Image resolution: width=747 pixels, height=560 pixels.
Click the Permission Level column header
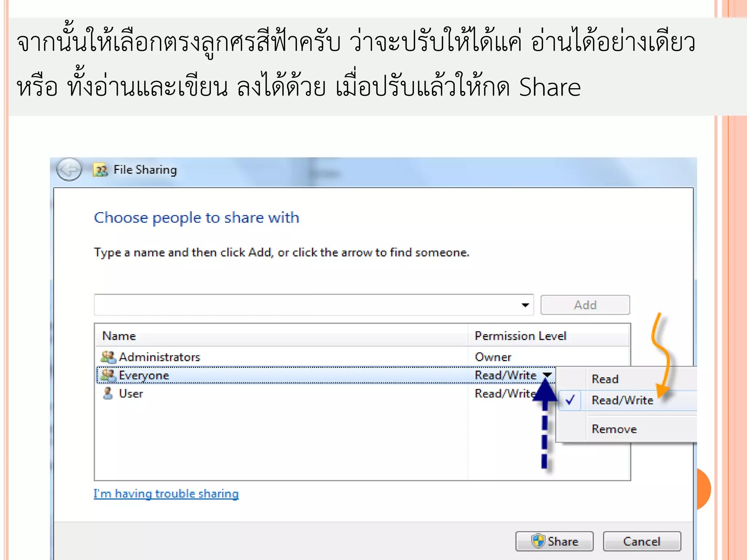click(549, 336)
